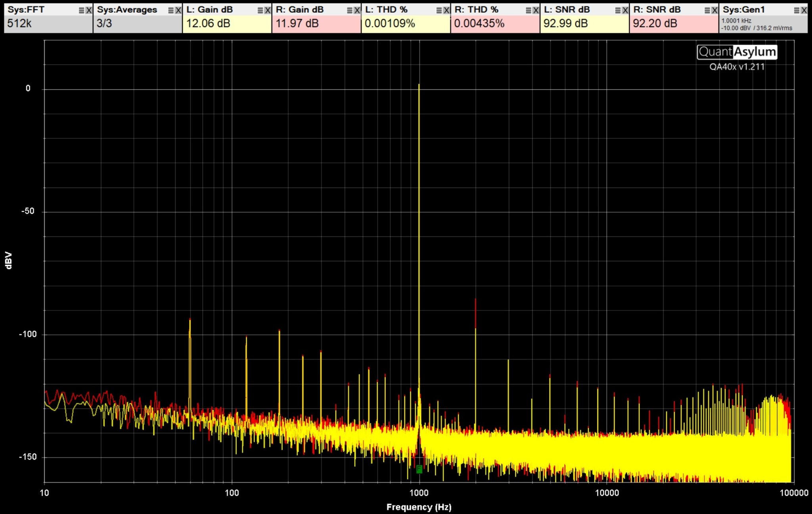Click the 10 x-axis tick label
The width and height of the screenshot is (812, 514).
coord(44,493)
